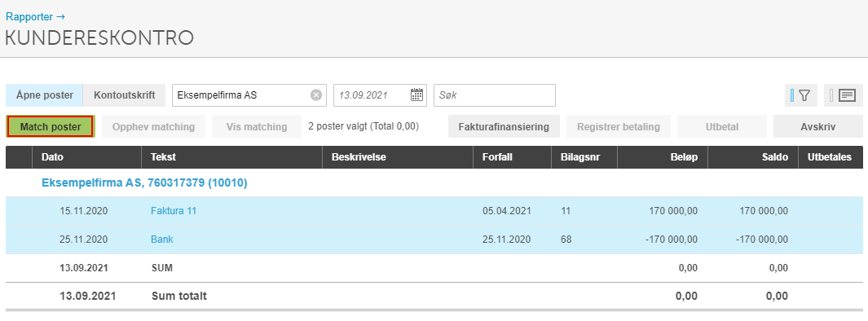
Task: Open the Bank entry link
Action: click(x=161, y=240)
